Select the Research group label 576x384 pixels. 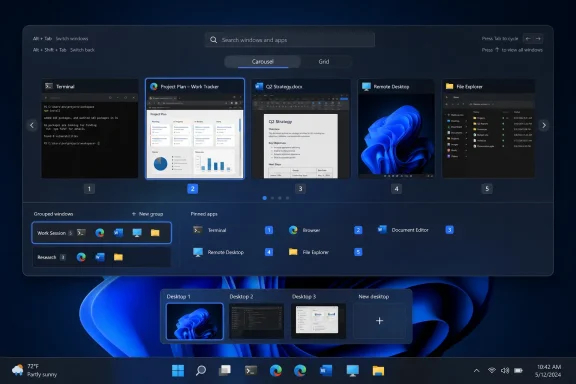click(x=47, y=257)
